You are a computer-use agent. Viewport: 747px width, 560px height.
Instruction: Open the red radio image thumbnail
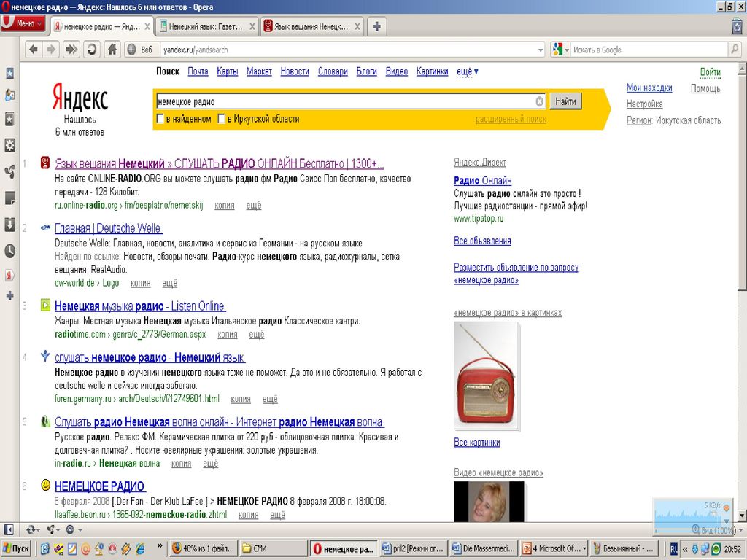coord(487,376)
